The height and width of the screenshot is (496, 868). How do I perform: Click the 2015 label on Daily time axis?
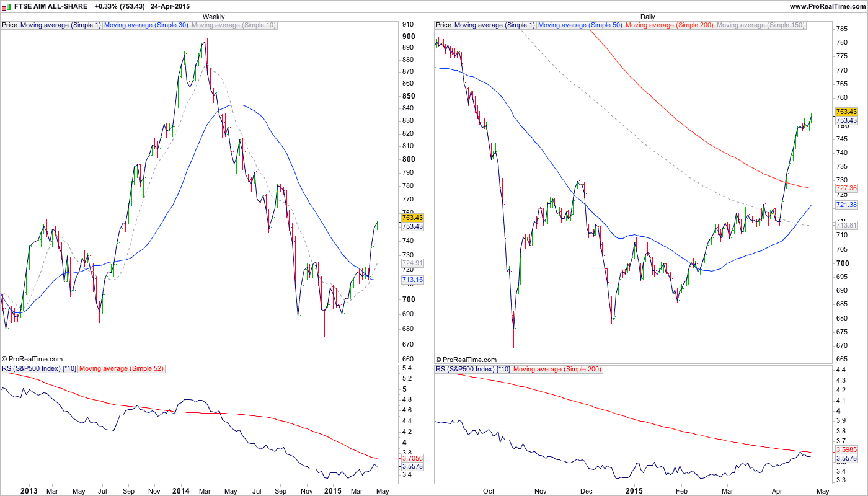point(634,491)
